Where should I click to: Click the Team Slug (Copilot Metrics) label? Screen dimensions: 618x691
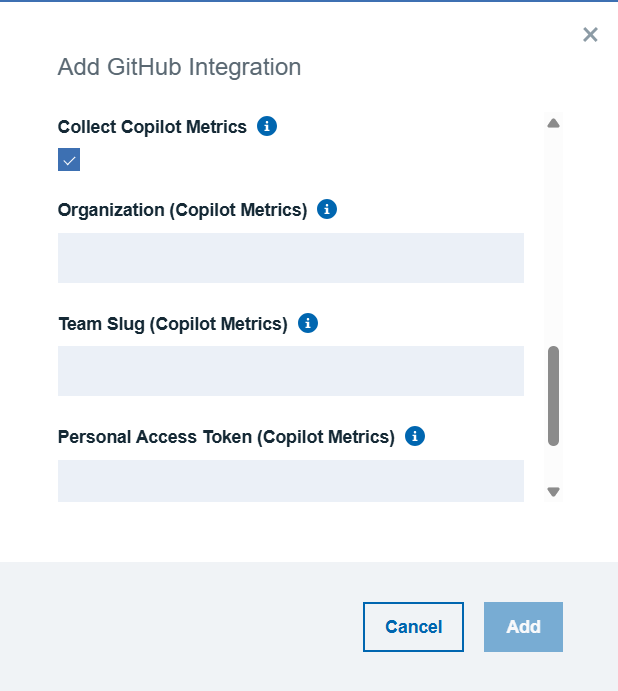[173, 324]
